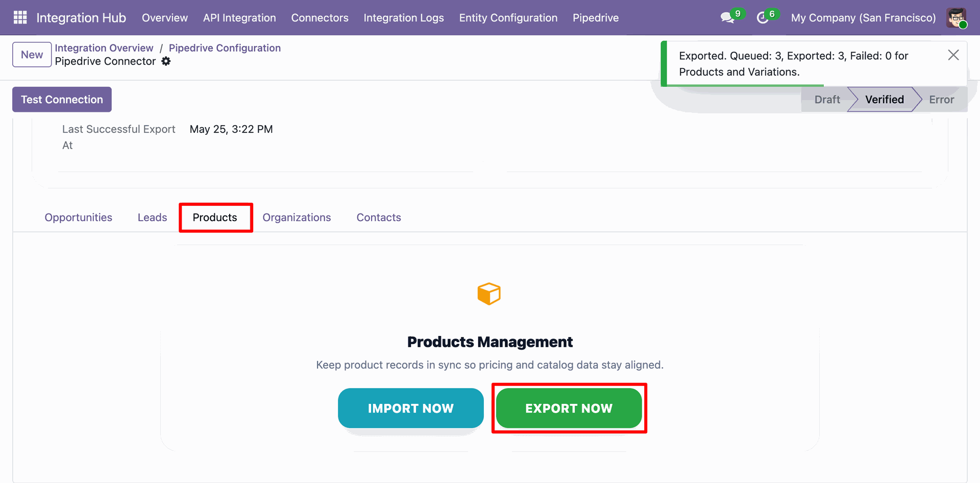Go to Integration Overview breadcrumb
This screenshot has width=980, height=483.
(x=104, y=48)
